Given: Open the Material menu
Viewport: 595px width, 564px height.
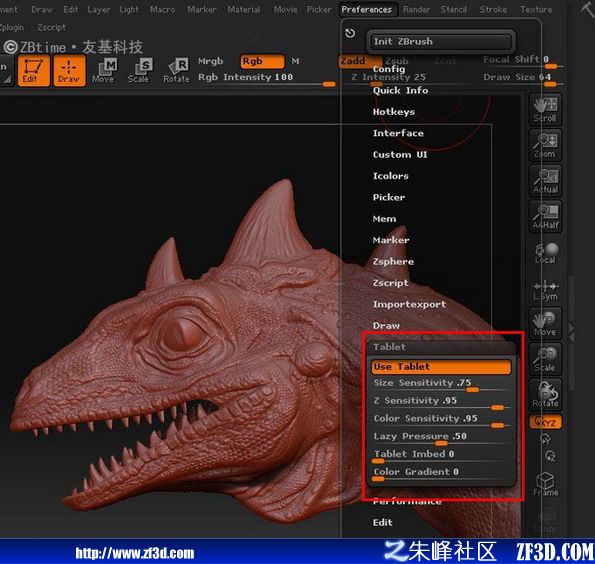Looking at the screenshot, I should point(244,9).
